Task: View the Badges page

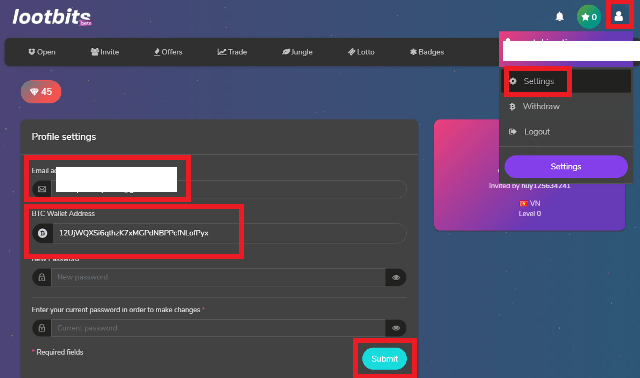Action: [427, 52]
